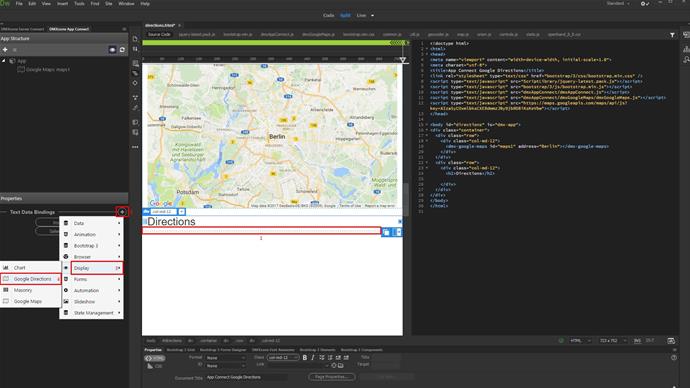Select HTML mode in Properties inspector
690x388 pixels.
155,358
